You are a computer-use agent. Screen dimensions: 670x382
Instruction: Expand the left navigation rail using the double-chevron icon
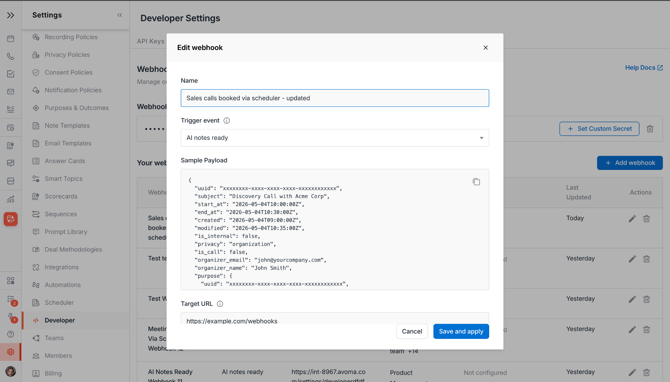tap(10, 15)
